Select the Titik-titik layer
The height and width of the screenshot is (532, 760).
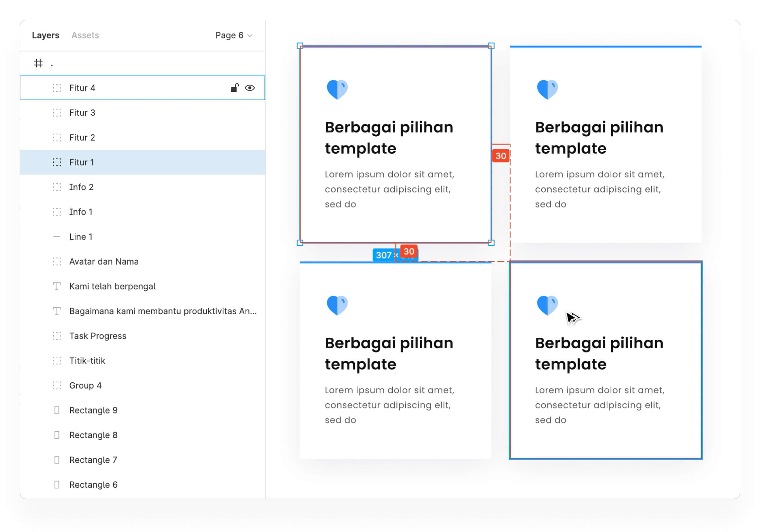[x=87, y=361]
